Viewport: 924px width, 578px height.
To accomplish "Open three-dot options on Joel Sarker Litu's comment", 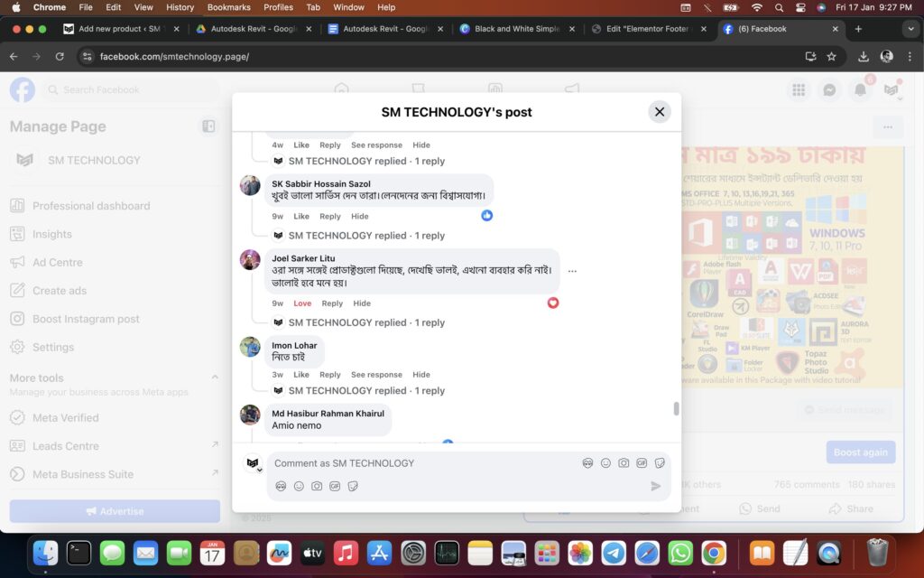I will [x=572, y=271].
